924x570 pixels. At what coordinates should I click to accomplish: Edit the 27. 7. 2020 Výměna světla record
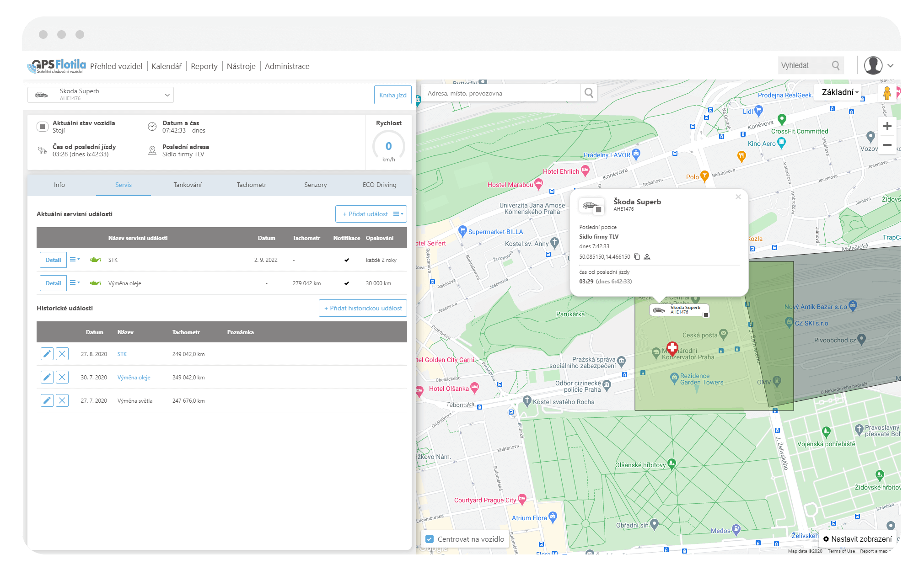click(47, 400)
